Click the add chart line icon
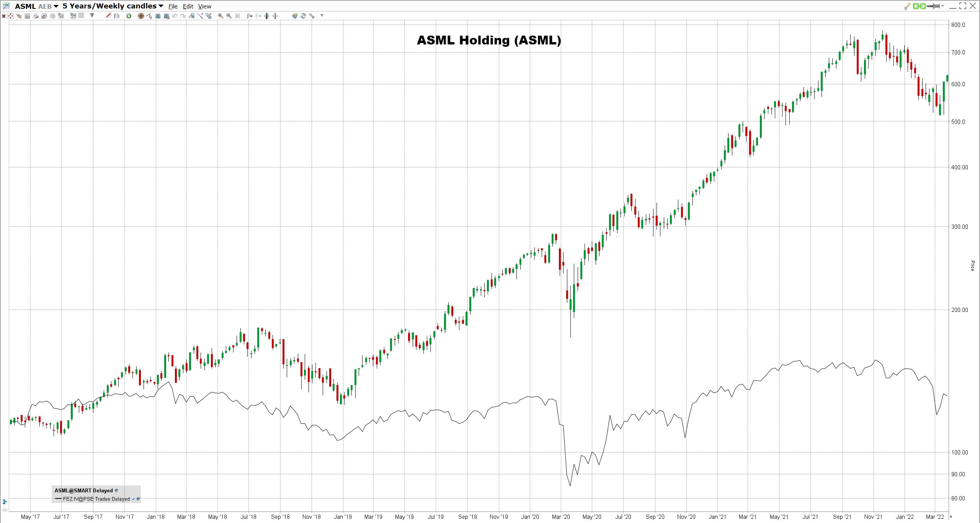980x523 pixels. (73, 16)
